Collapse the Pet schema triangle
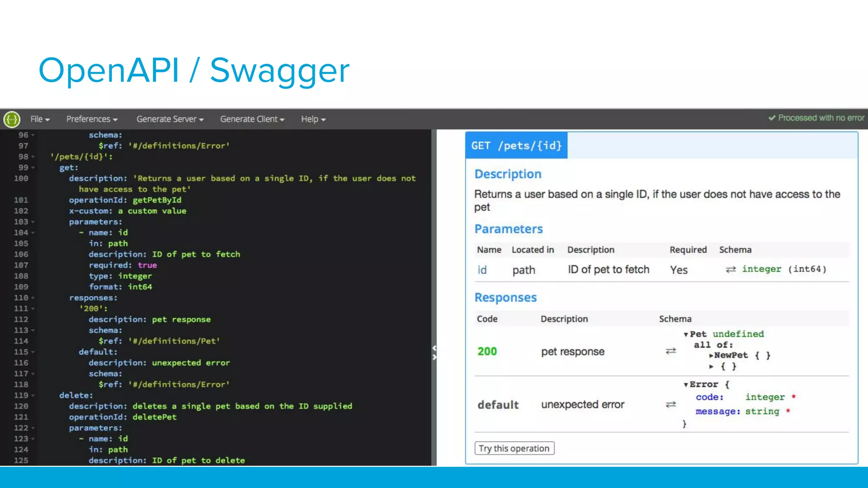This screenshot has width=868, height=488. (x=686, y=335)
